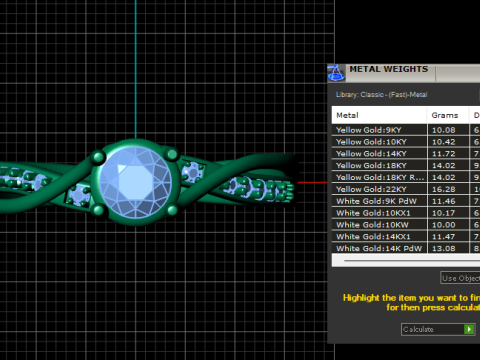Image resolution: width=480 pixels, height=360 pixels.
Task: Select the White Gold:14K PdW row
Action: point(406,248)
